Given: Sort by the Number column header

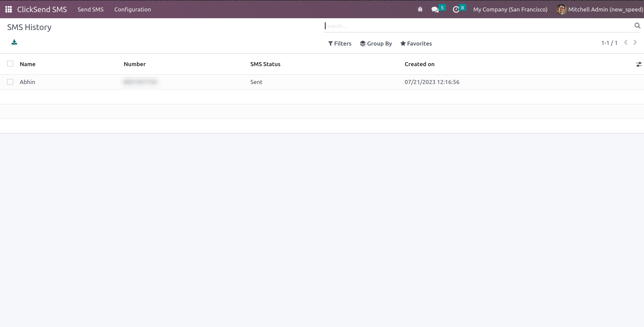Looking at the screenshot, I should point(135,64).
